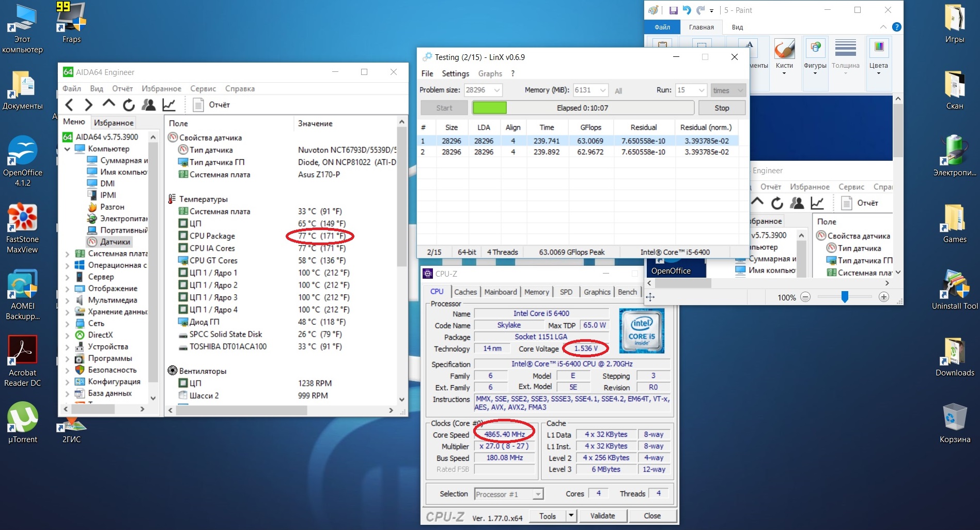The image size is (980, 530).
Task: Select the Brushes tool in Paint
Action: [x=784, y=56]
